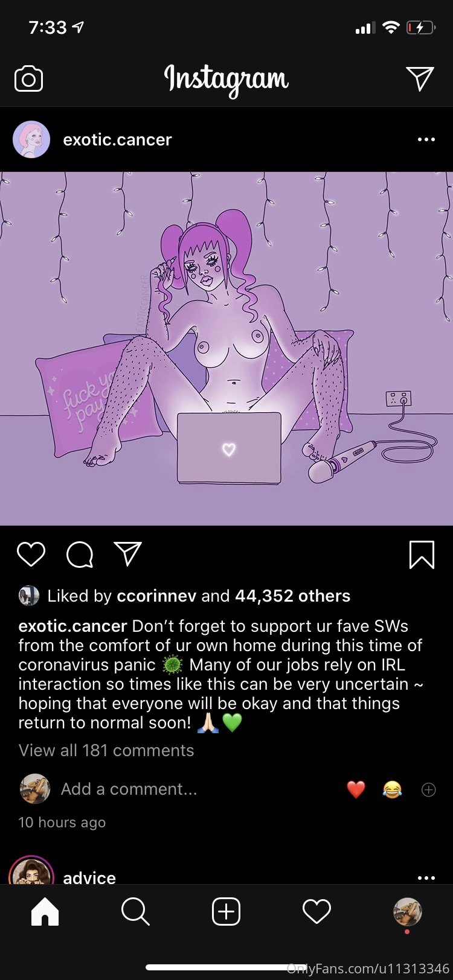
Task: Open direct messages paper plane icon
Action: [420, 78]
